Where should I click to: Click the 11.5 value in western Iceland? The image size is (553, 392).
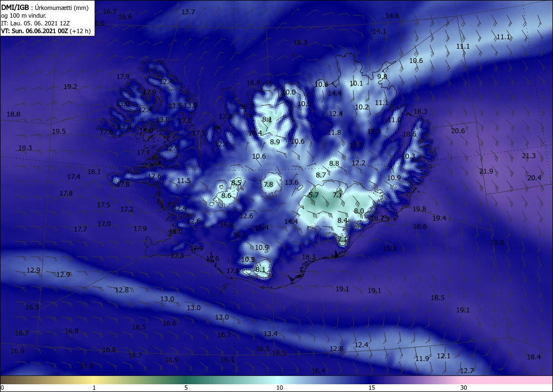pos(184,180)
